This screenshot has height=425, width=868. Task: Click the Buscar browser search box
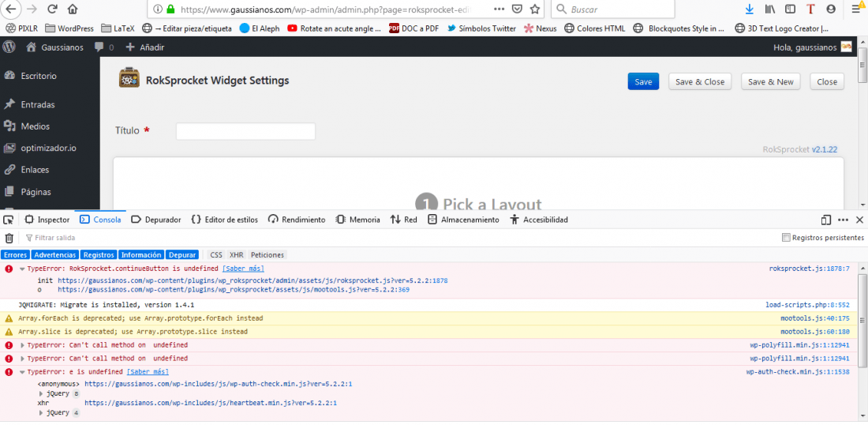[613, 9]
